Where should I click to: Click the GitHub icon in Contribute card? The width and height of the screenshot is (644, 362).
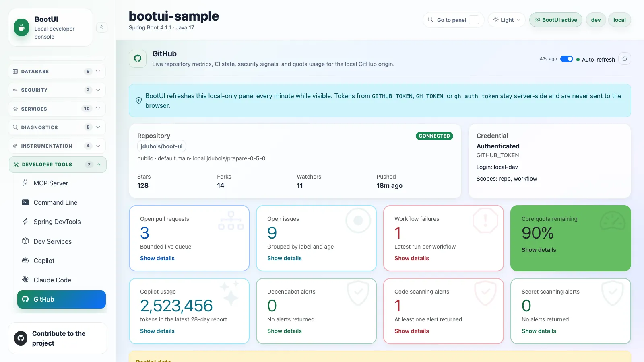tap(21, 338)
